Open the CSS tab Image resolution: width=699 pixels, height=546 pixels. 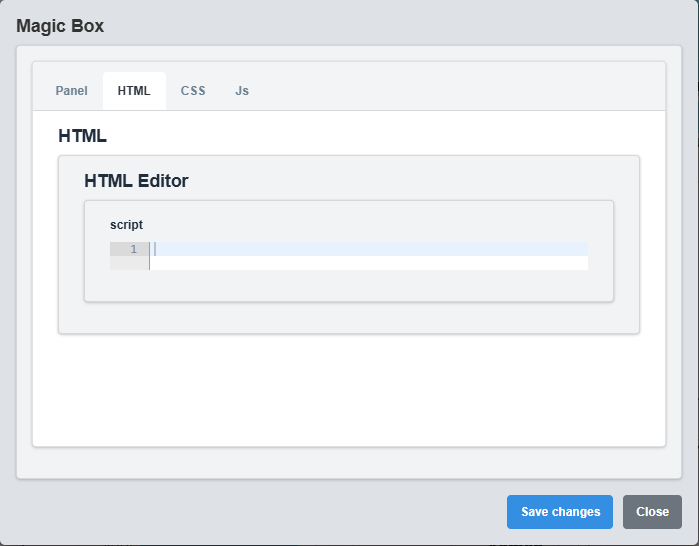tap(193, 91)
